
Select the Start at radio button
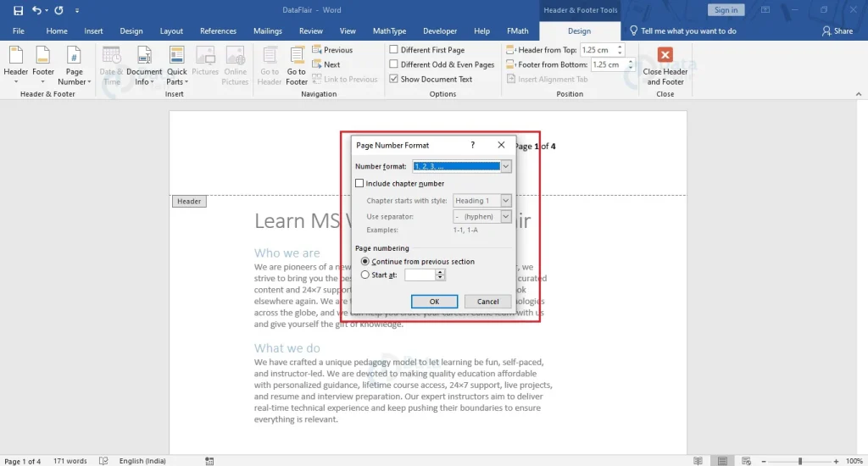pos(365,275)
